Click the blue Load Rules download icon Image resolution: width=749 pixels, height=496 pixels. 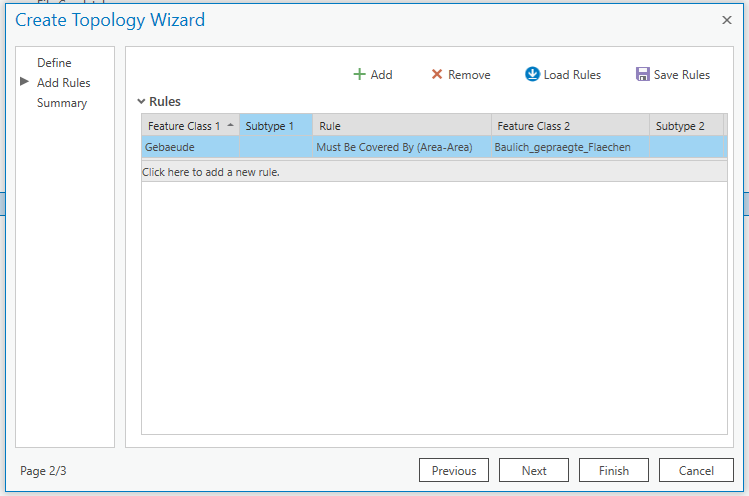[532, 74]
